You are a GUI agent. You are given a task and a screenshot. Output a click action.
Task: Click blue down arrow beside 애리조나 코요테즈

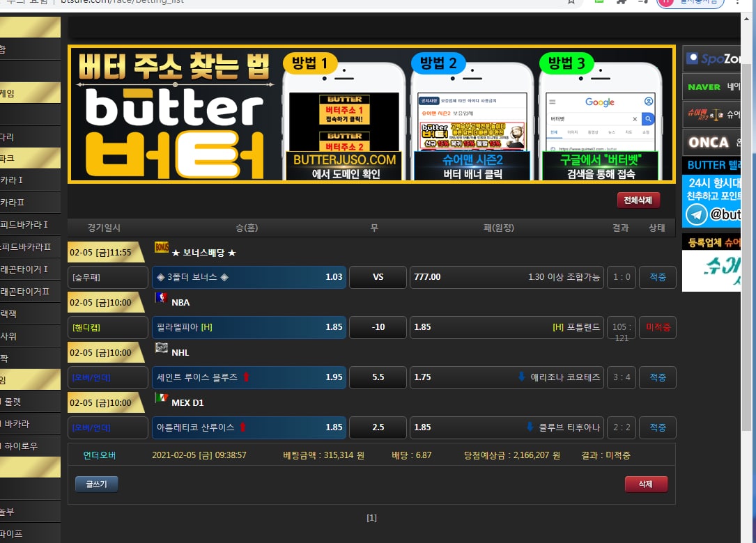click(521, 377)
